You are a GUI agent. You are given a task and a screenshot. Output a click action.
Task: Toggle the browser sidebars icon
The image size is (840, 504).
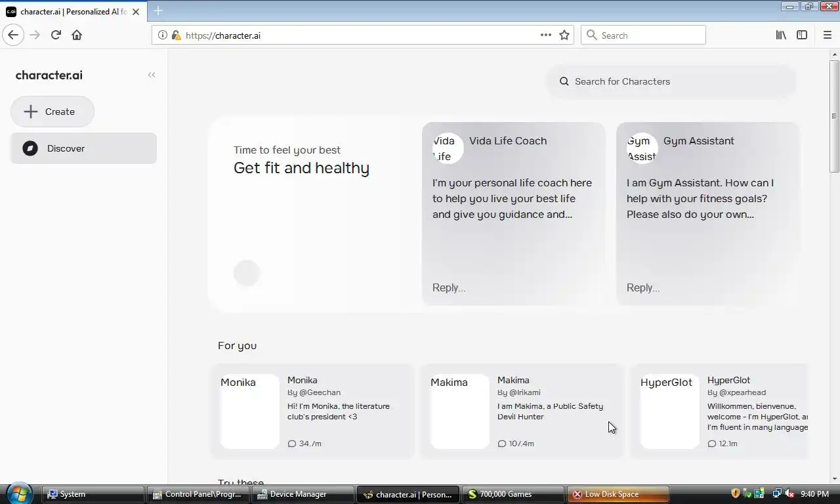tap(802, 35)
